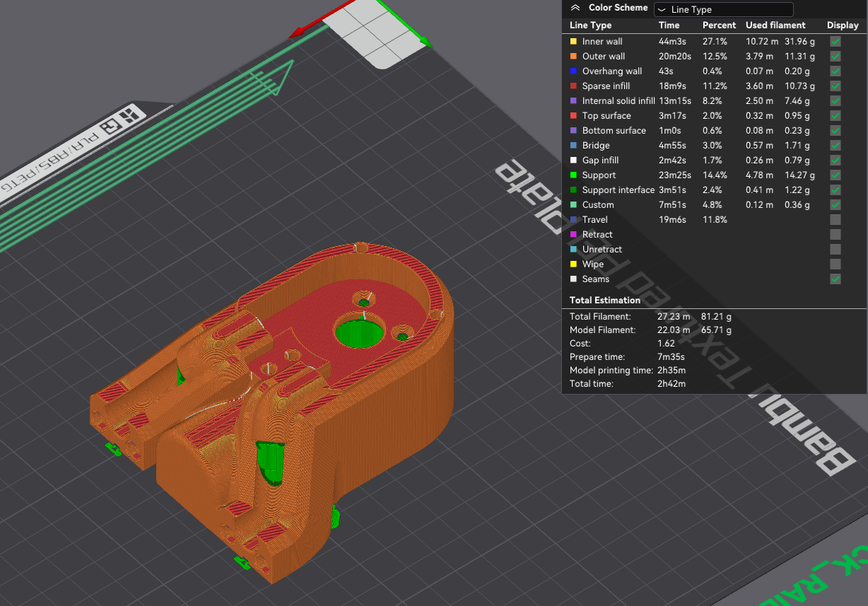The height and width of the screenshot is (606, 868).
Task: Click the Bridge line type label
Action: (596, 146)
